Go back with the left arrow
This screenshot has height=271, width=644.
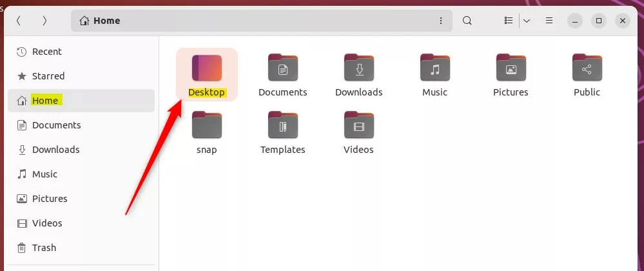tap(19, 21)
